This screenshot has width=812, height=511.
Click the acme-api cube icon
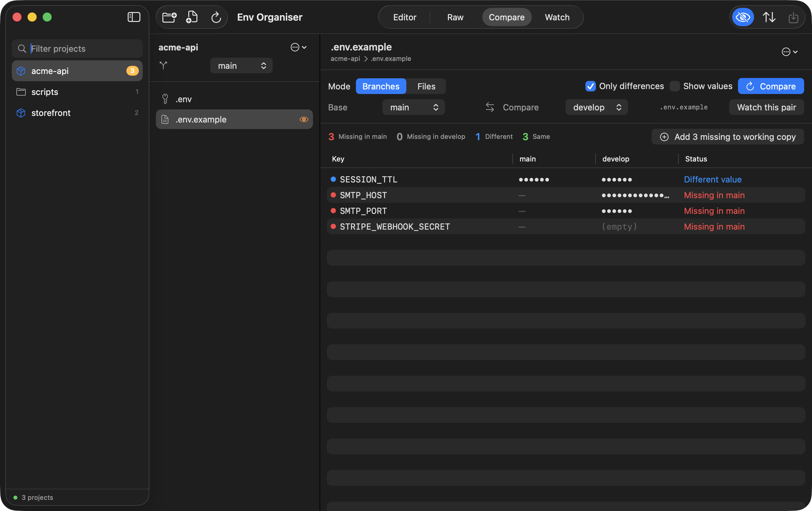[x=21, y=71]
